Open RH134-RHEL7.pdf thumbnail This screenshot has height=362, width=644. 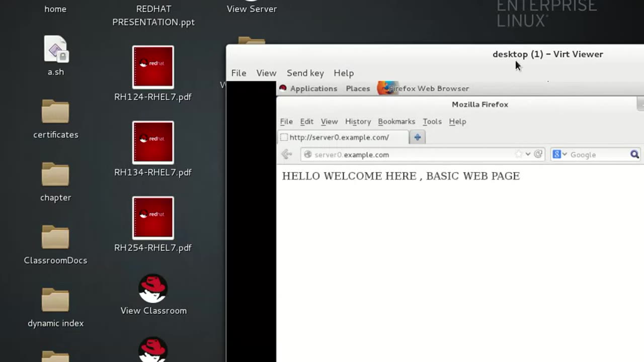(153, 142)
